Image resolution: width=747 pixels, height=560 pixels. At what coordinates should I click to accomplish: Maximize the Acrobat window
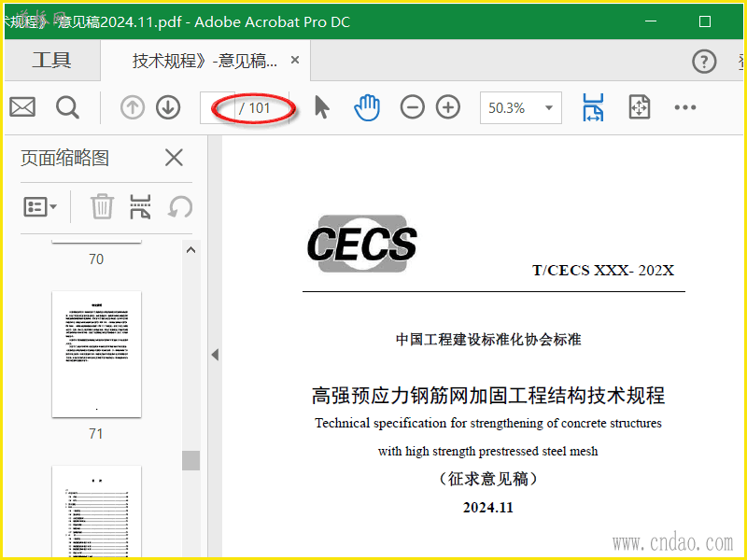click(x=705, y=21)
